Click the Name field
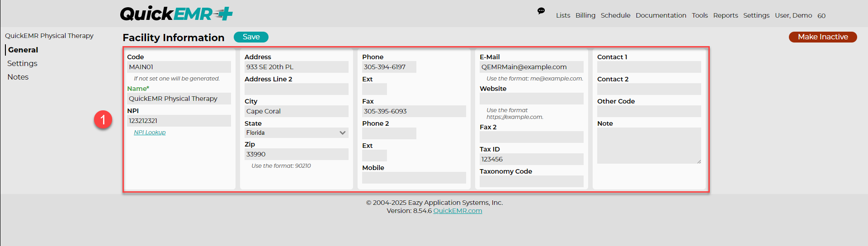The image size is (868, 246). pyautogui.click(x=179, y=99)
